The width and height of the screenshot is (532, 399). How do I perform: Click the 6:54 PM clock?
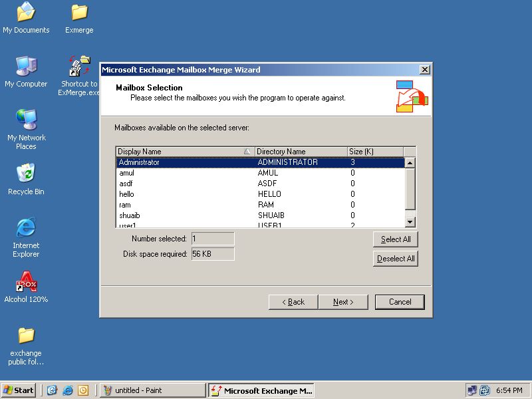pyautogui.click(x=509, y=390)
